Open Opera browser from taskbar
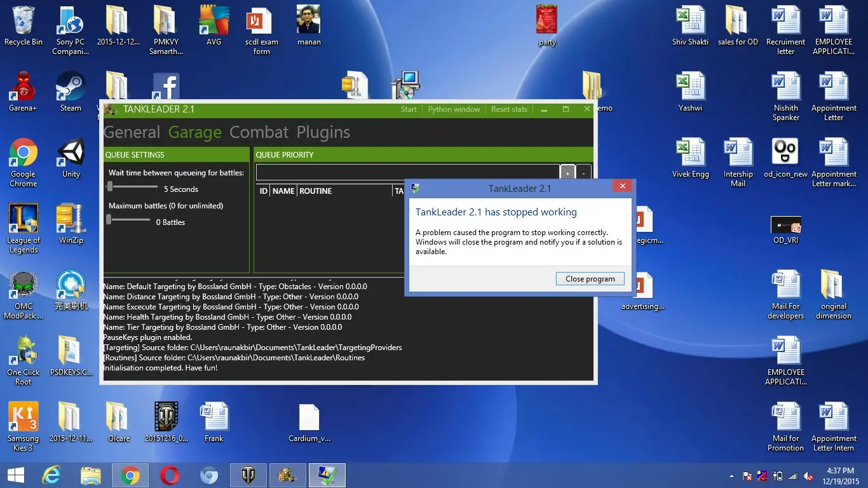The width and height of the screenshot is (868, 488). (170, 475)
